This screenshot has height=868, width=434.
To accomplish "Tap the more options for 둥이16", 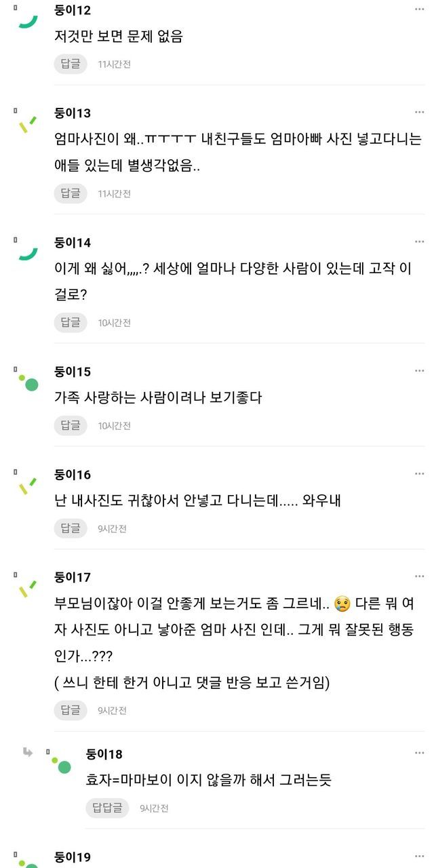I will coord(420,473).
